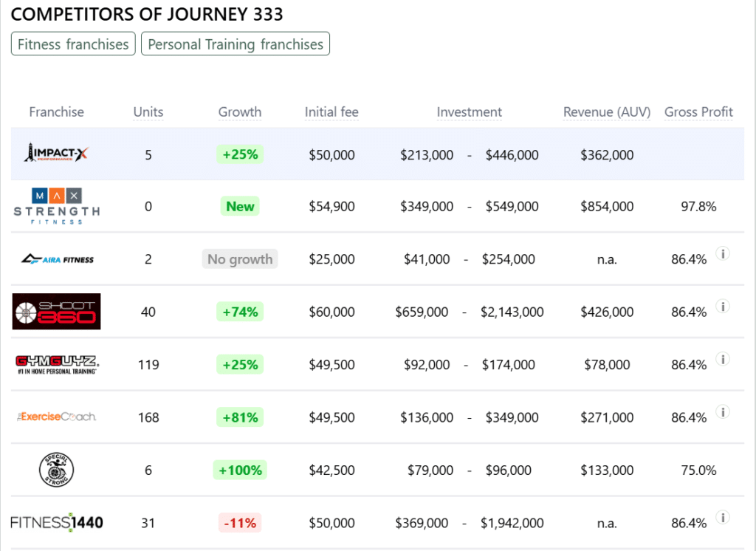Select the $54,900 initial fee
This screenshot has height=551, width=756.
(x=331, y=207)
